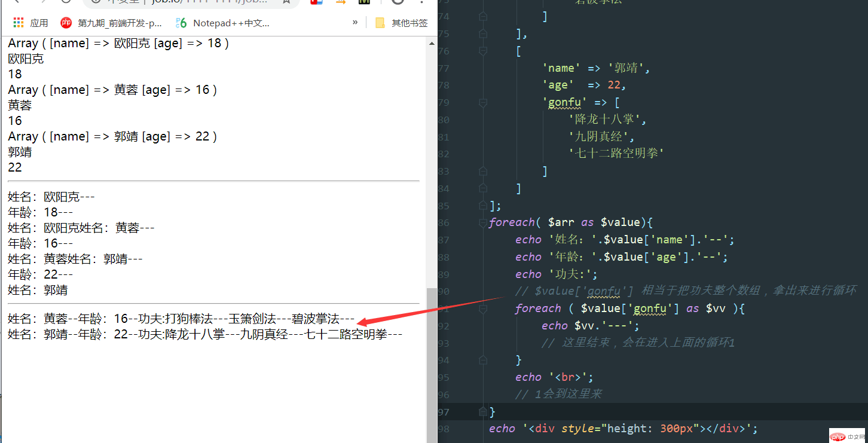Click the string '九阴真经' in editor
The height and width of the screenshot is (443, 868).
click(601, 137)
